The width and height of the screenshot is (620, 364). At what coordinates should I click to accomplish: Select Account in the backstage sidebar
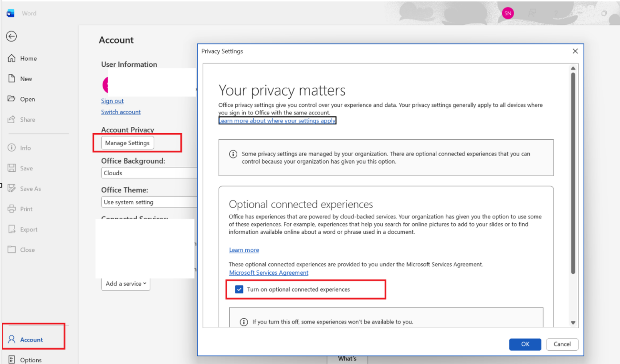(26, 340)
